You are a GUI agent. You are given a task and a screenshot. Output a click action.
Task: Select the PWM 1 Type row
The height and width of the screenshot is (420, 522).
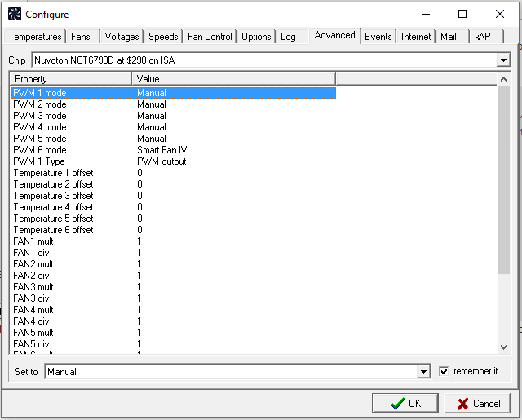[174, 161]
